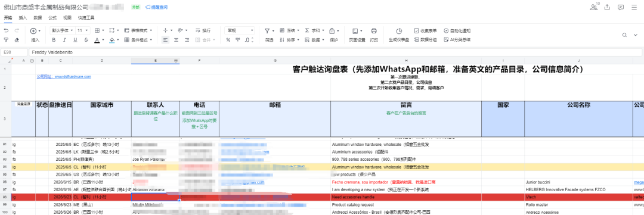The height and width of the screenshot is (215, 644).
Task: Switch to the 开始 tab
Action: (8, 18)
